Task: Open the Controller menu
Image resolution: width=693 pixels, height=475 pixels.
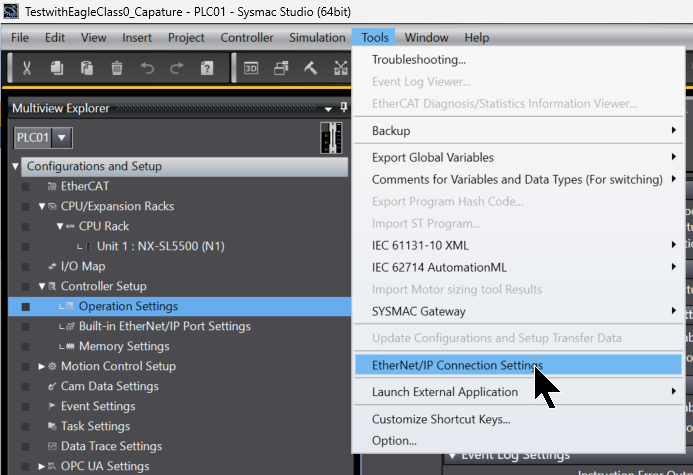Action: pos(247,38)
